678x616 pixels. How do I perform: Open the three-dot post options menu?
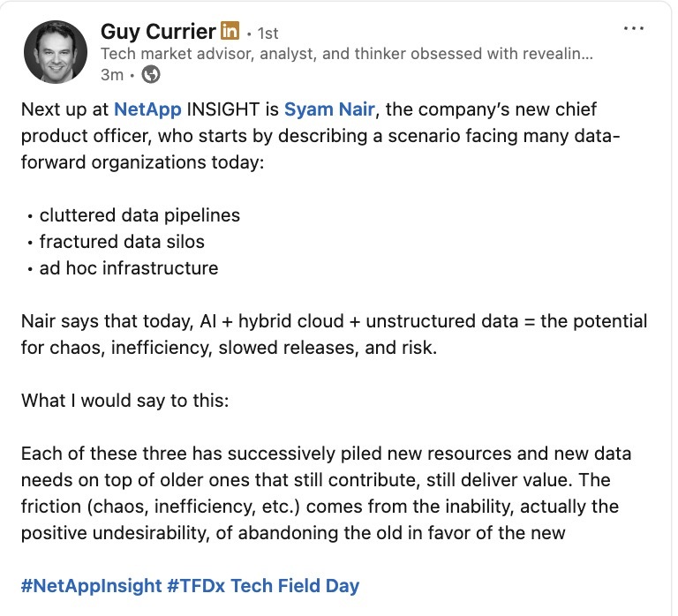[634, 28]
